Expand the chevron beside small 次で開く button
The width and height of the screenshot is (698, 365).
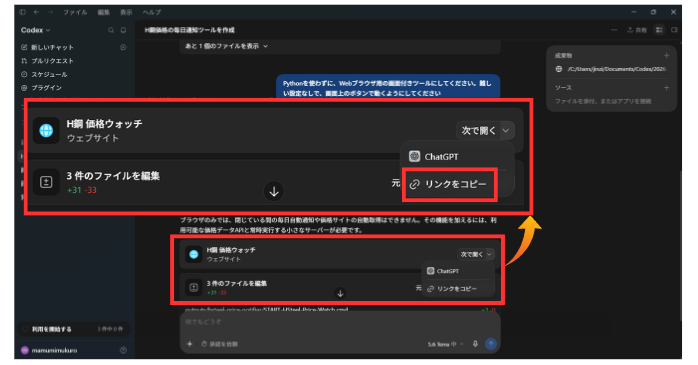tap(489, 254)
